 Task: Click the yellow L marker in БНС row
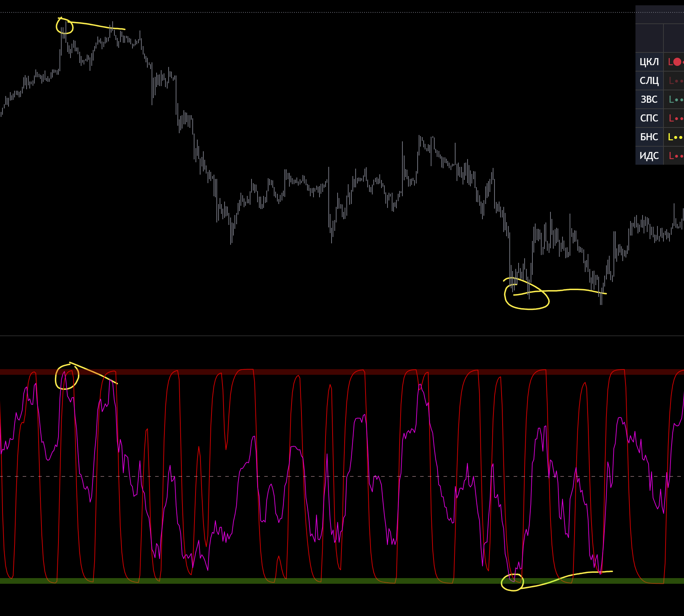[670, 137]
